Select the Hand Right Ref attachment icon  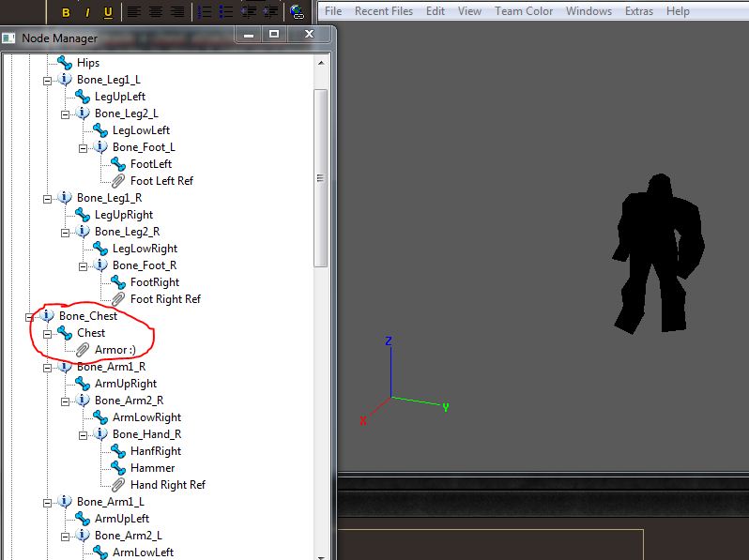click(x=118, y=485)
